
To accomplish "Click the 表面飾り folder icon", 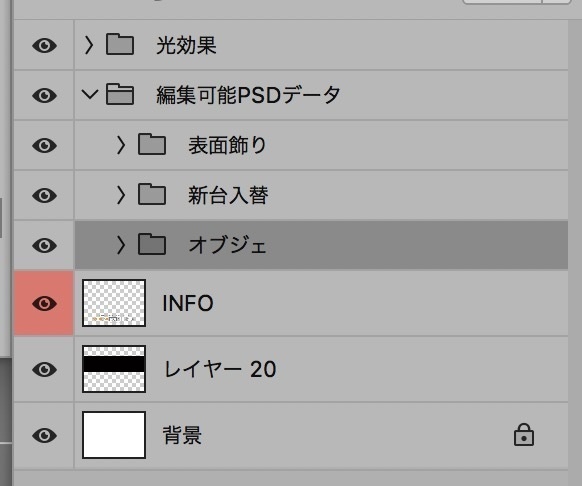I will [x=152, y=144].
